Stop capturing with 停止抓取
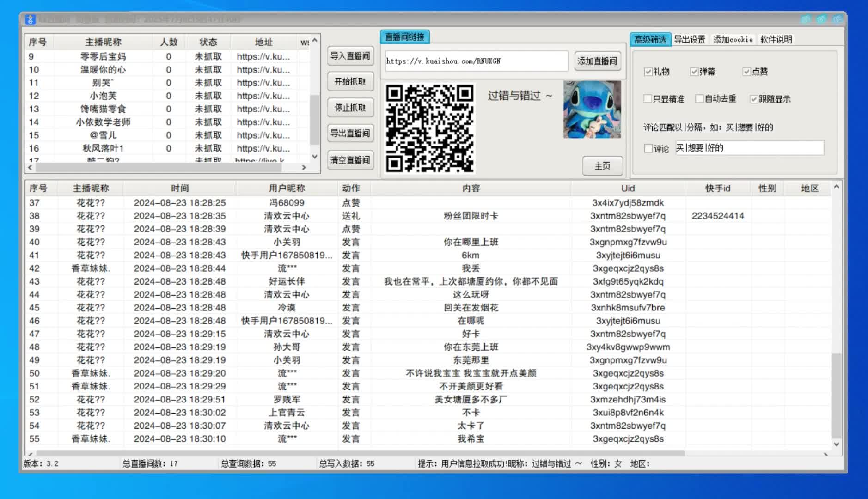The image size is (868, 499). pos(350,108)
